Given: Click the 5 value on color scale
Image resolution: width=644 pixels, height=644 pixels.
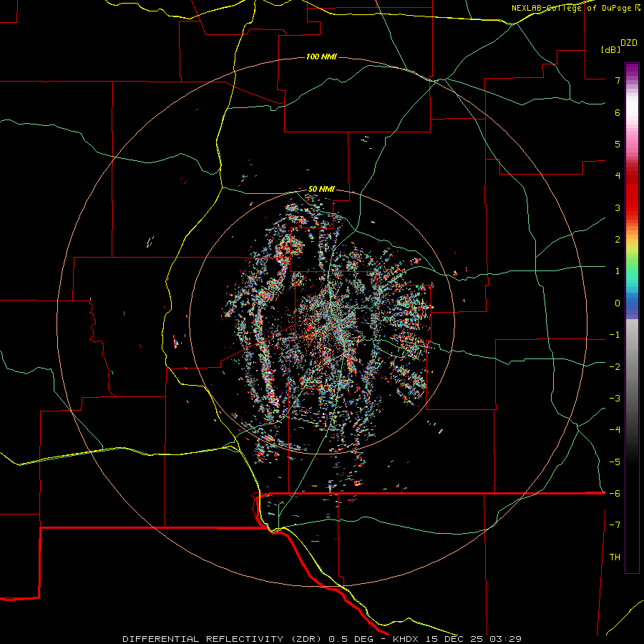Looking at the screenshot, I should point(618,144).
